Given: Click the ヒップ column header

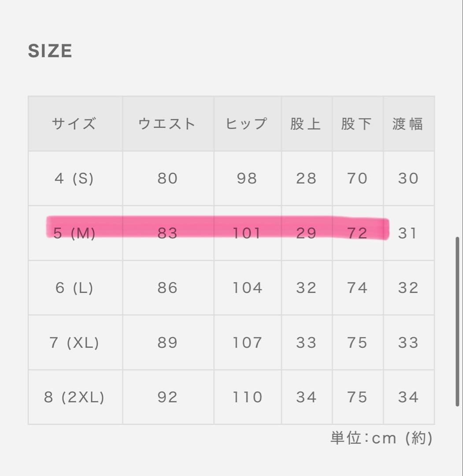Looking at the screenshot, I should point(247,124).
